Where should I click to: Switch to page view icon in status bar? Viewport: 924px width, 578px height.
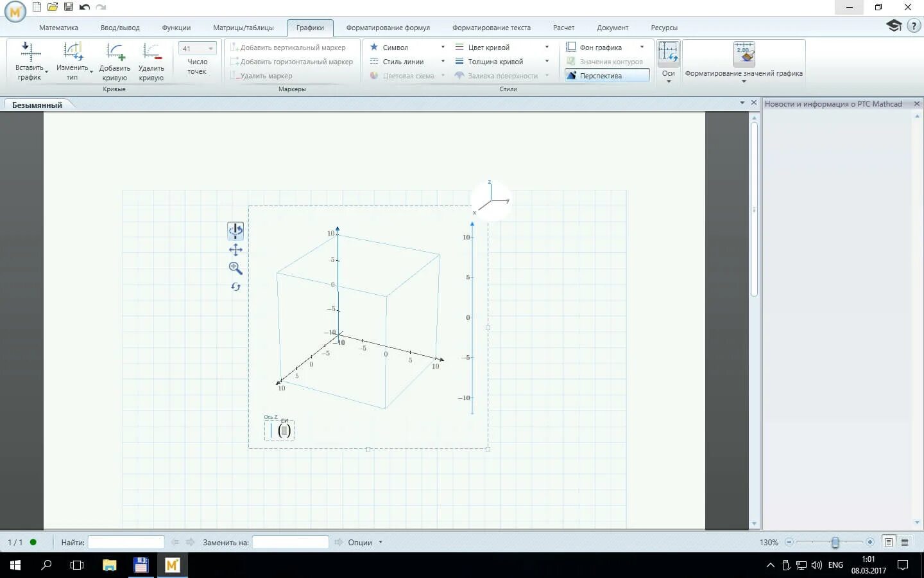(889, 542)
